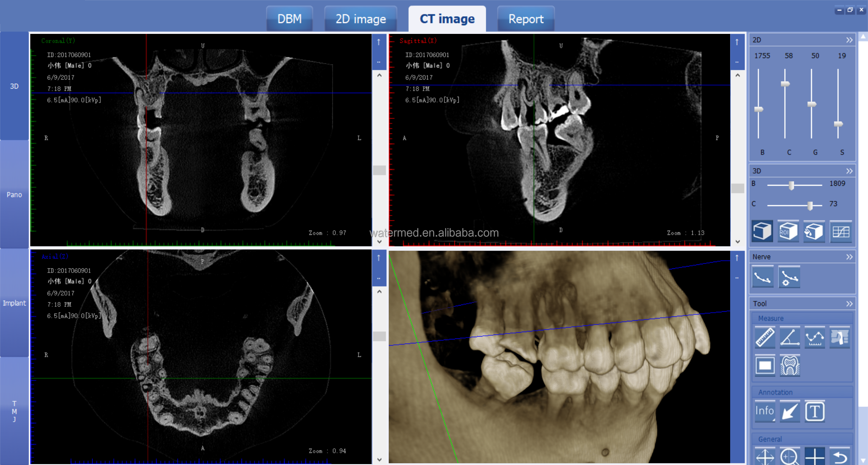The width and height of the screenshot is (868, 465).
Task: Restore down the application window
Action: pyautogui.click(x=850, y=10)
